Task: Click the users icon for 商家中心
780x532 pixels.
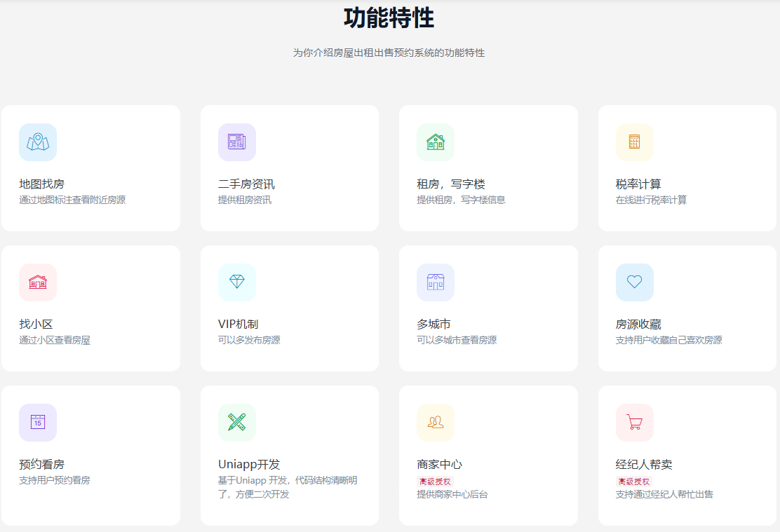Action: click(436, 423)
